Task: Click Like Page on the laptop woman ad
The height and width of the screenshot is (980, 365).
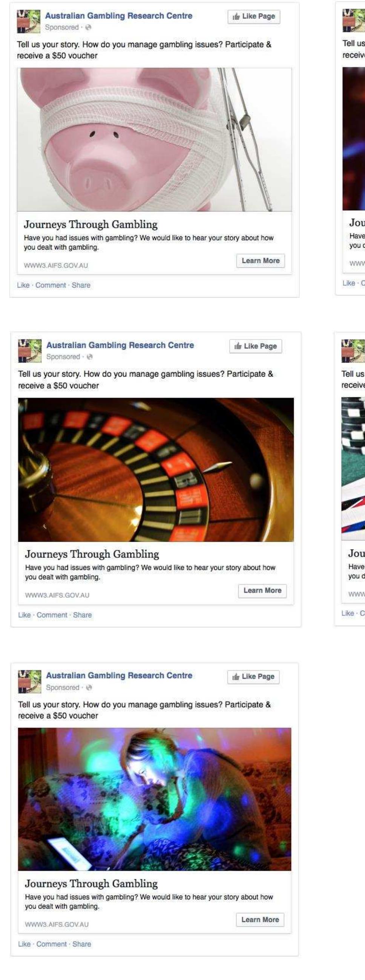Action: (253, 677)
